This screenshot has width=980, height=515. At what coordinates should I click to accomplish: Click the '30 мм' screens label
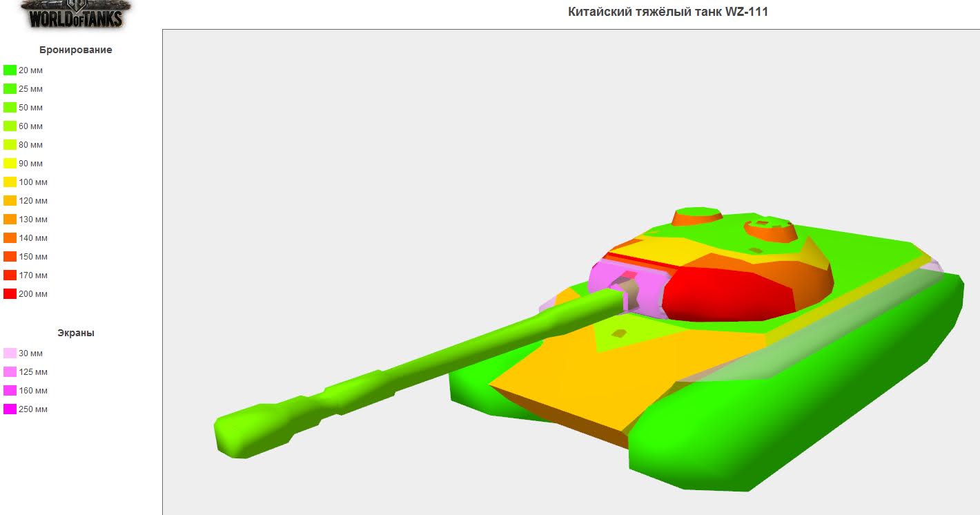[x=30, y=353]
